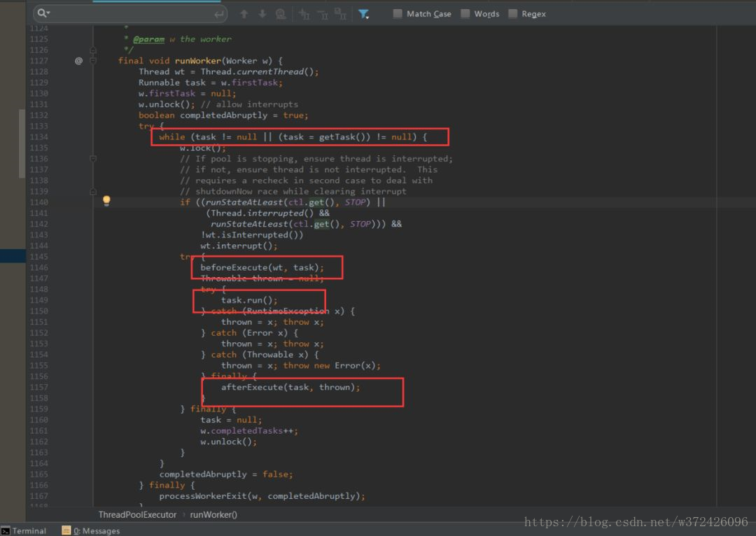Image resolution: width=756 pixels, height=536 pixels.
Task: Add selection for next occurrence icon
Action: (304, 14)
